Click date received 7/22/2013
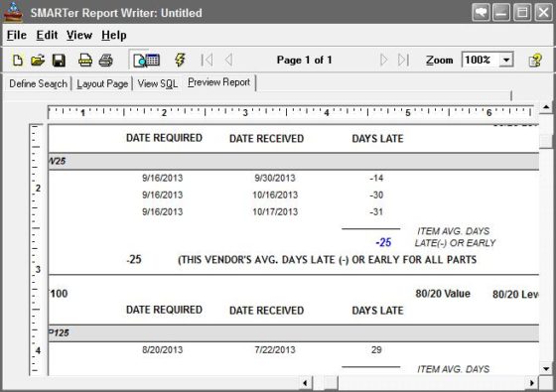The image size is (556, 392). point(275,349)
